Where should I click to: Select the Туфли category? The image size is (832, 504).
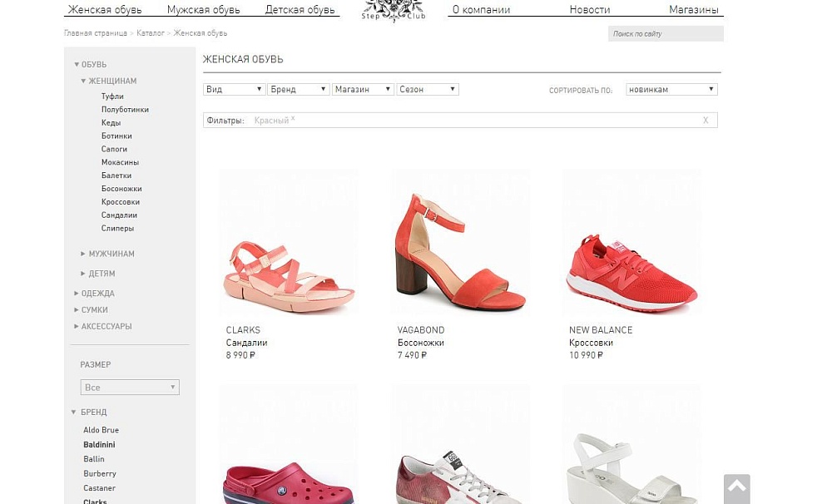(x=112, y=96)
